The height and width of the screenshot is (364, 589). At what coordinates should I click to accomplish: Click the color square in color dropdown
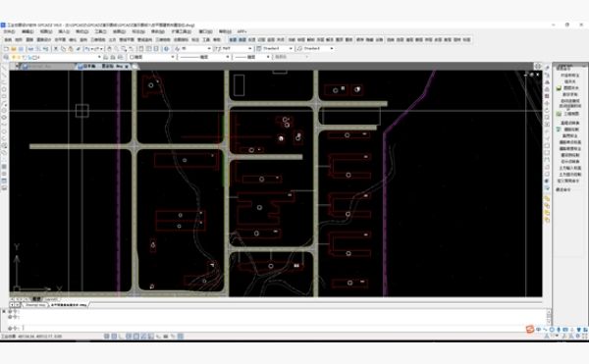click(x=132, y=57)
